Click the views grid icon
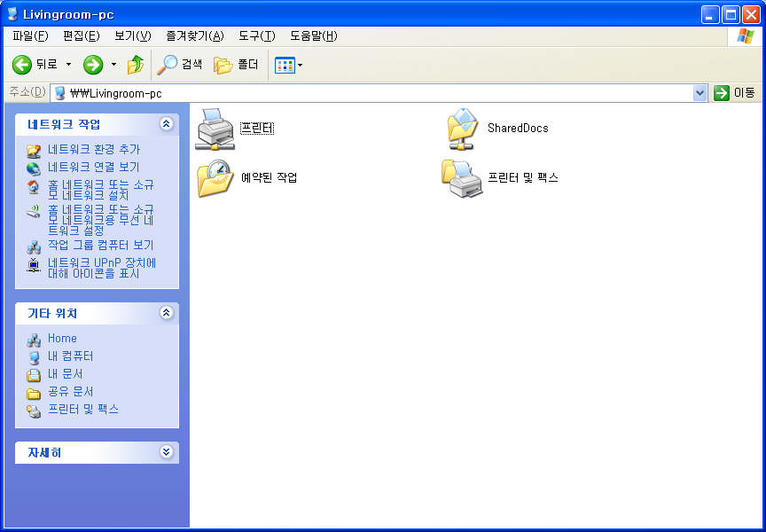Screen dimensions: 766x532 tap(285, 65)
